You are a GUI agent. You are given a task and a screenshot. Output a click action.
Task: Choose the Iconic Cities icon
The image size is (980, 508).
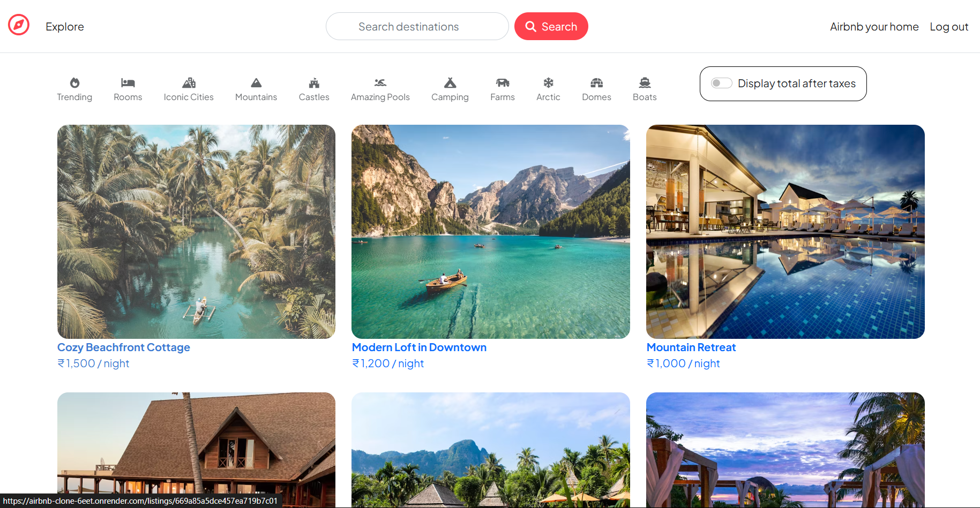(x=189, y=82)
